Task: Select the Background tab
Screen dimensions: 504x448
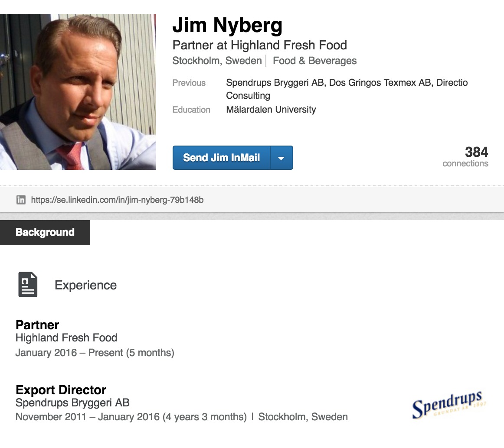Action: [x=45, y=232]
